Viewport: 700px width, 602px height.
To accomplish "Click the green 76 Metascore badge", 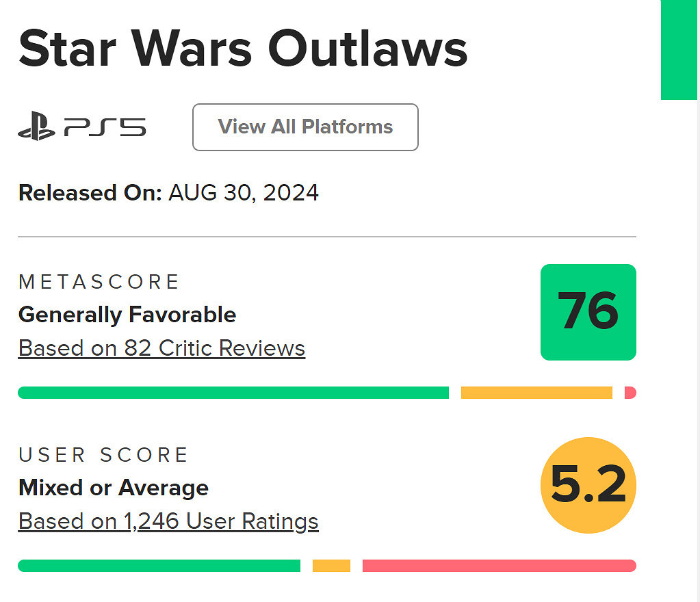I will (x=588, y=312).
